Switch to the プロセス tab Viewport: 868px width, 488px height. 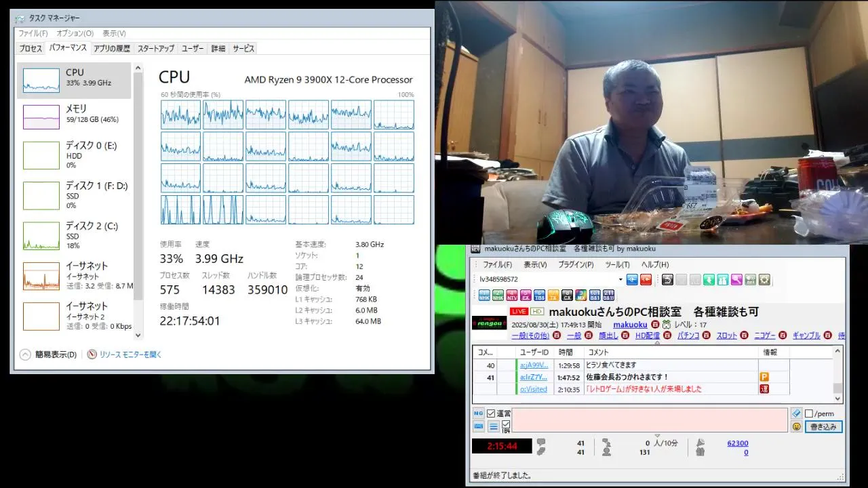pyautogui.click(x=31, y=49)
